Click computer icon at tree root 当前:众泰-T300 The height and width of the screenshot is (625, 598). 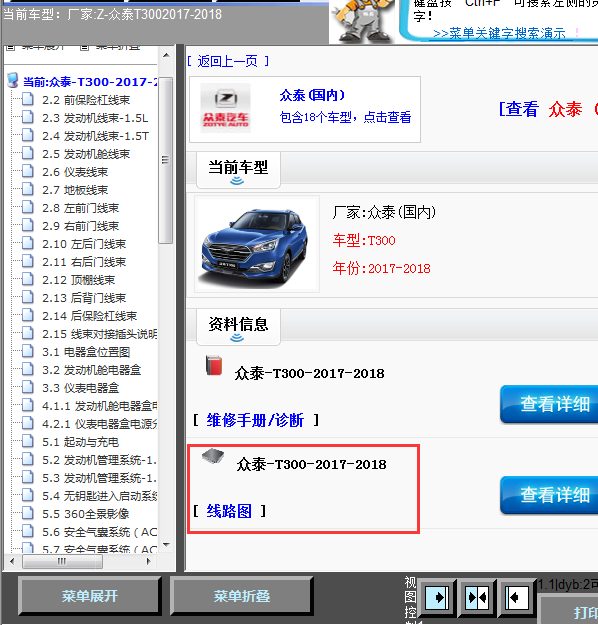(x=13, y=81)
